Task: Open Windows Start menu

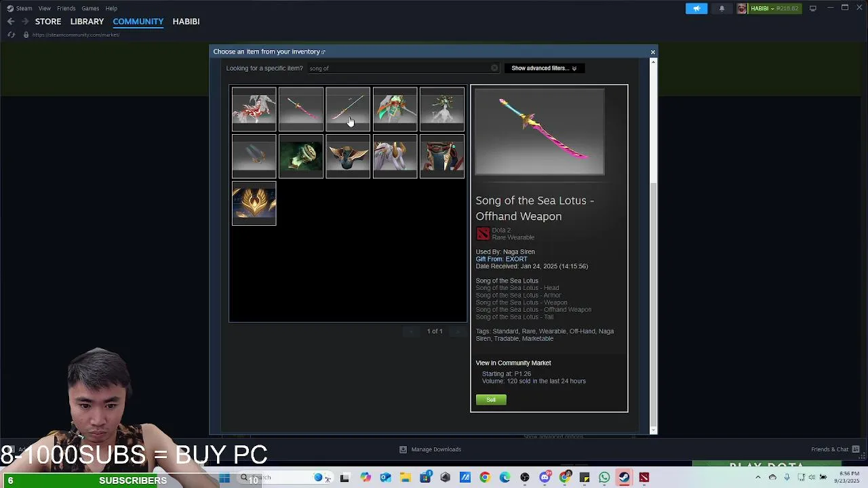Action: (224, 478)
